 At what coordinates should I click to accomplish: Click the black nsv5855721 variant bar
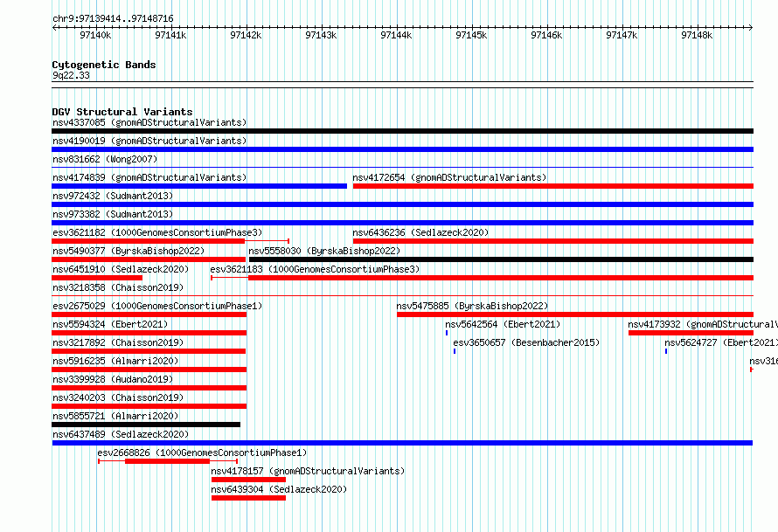(x=146, y=425)
